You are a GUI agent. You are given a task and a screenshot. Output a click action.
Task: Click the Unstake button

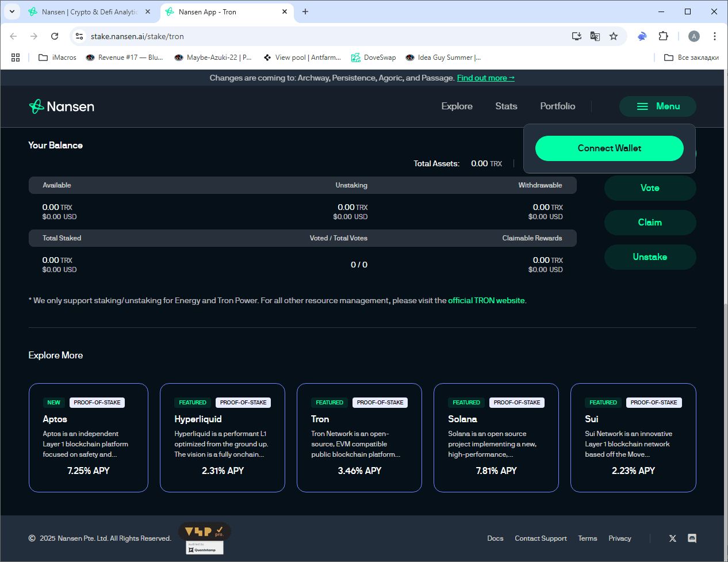click(x=650, y=257)
